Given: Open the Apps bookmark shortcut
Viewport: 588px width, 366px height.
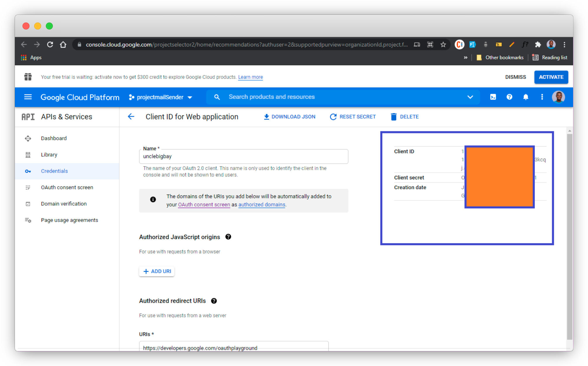Looking at the screenshot, I should [x=31, y=58].
